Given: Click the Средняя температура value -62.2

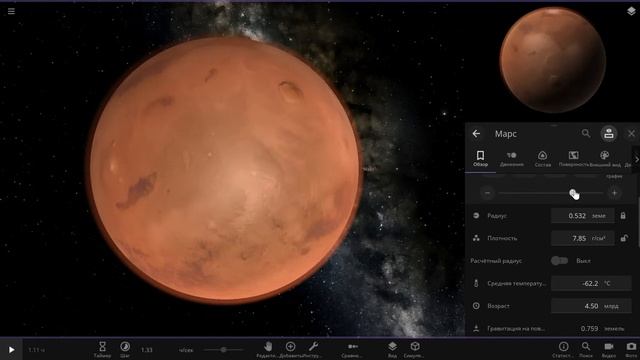Looking at the screenshot, I should [x=591, y=283].
